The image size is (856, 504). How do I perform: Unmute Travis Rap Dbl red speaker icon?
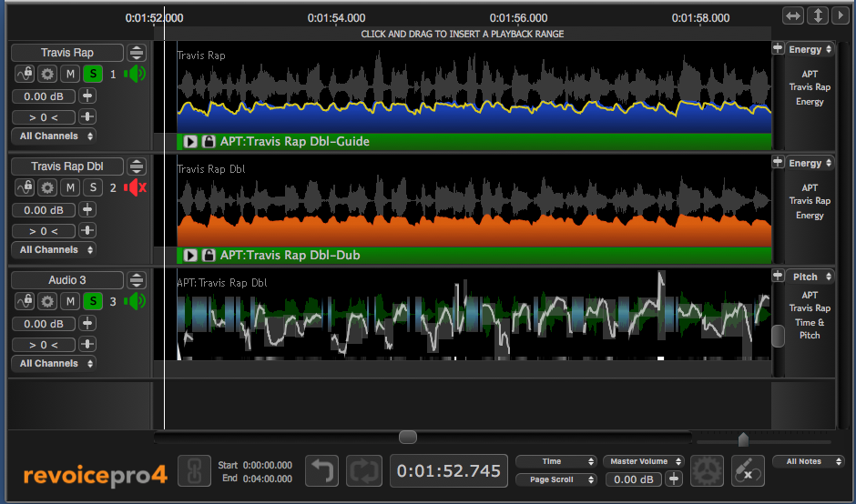(x=135, y=187)
